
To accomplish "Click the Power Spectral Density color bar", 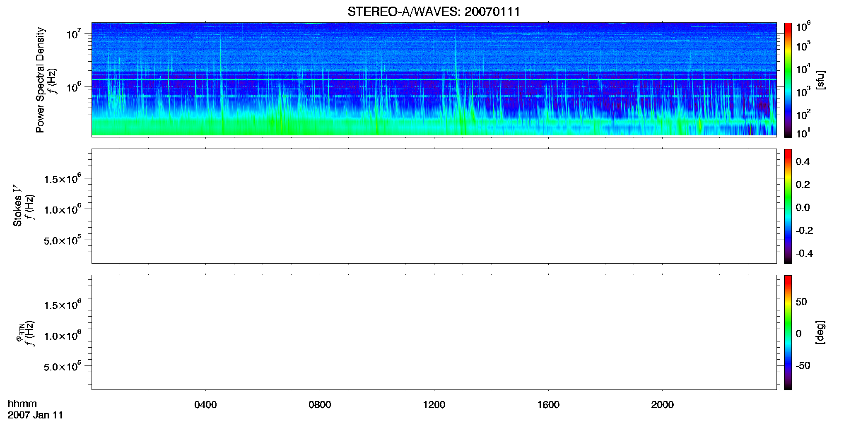I will (788, 80).
